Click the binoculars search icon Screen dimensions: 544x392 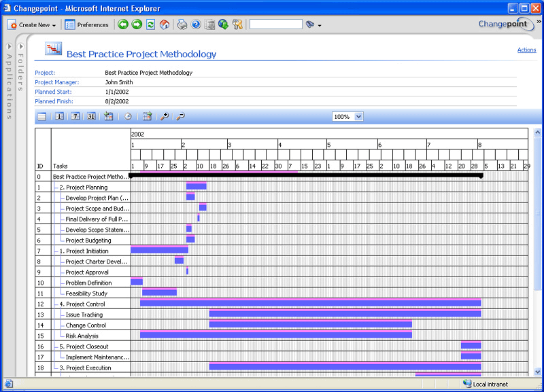click(310, 24)
